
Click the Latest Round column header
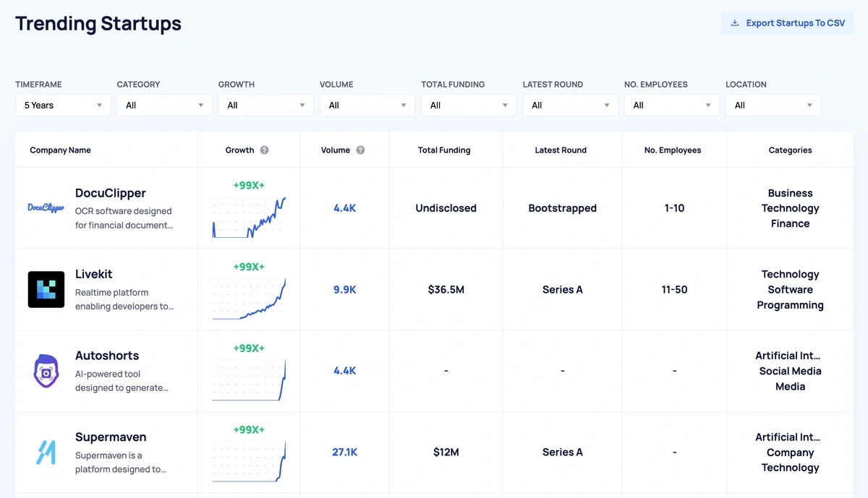[561, 150]
